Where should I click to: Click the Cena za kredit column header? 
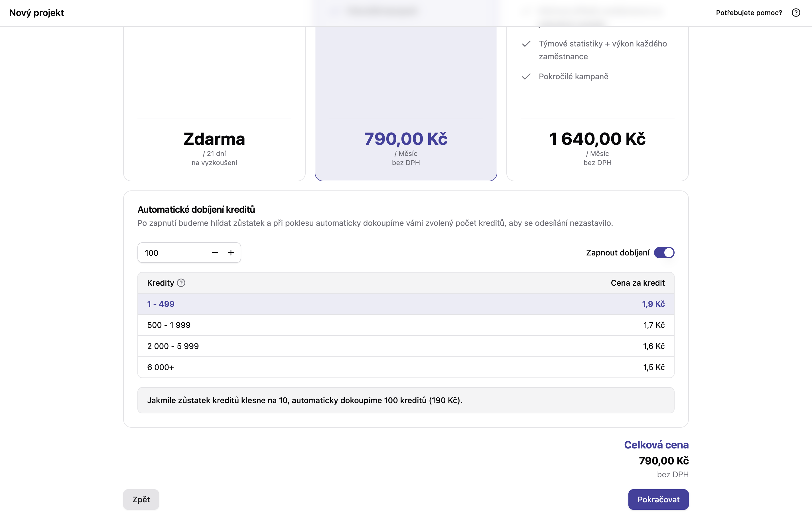(x=637, y=283)
